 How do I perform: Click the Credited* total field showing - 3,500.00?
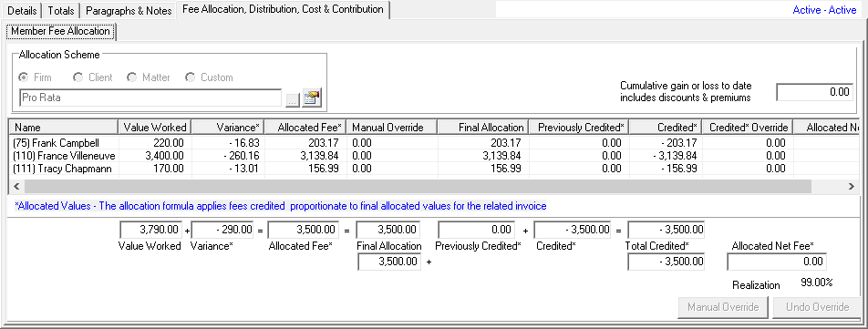click(573, 230)
